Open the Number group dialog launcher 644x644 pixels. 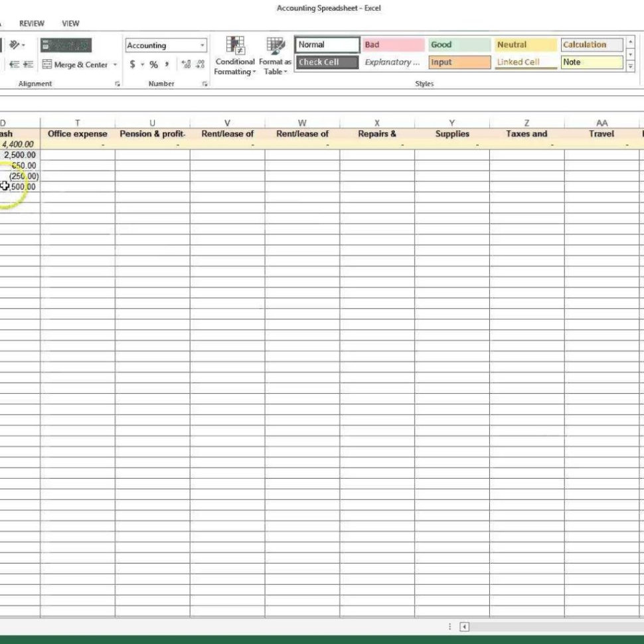click(206, 83)
